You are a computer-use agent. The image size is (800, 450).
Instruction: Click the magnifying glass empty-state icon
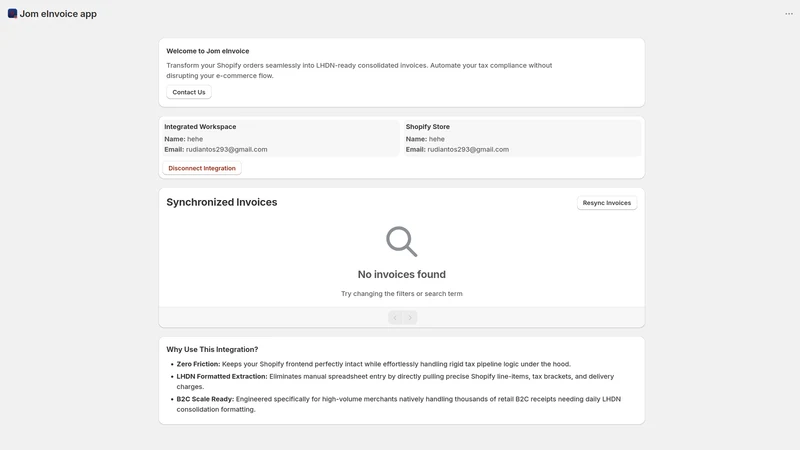[x=402, y=241]
